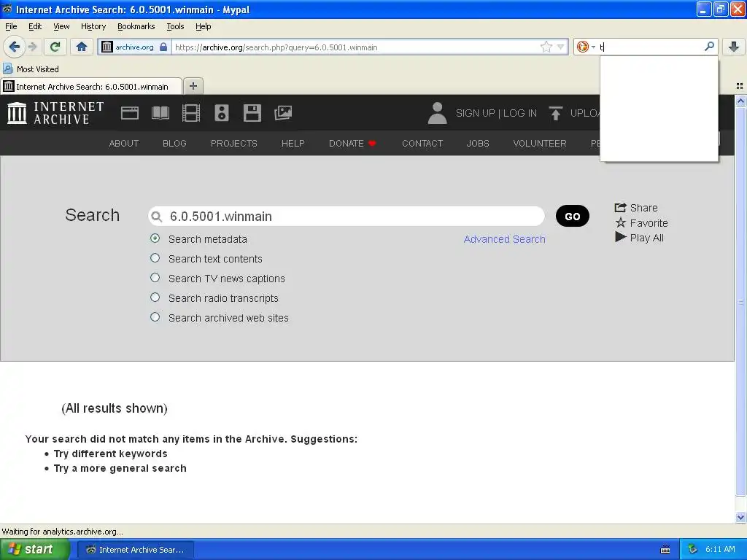Open the Tools menu
Screen dimensions: 747x560
175,26
